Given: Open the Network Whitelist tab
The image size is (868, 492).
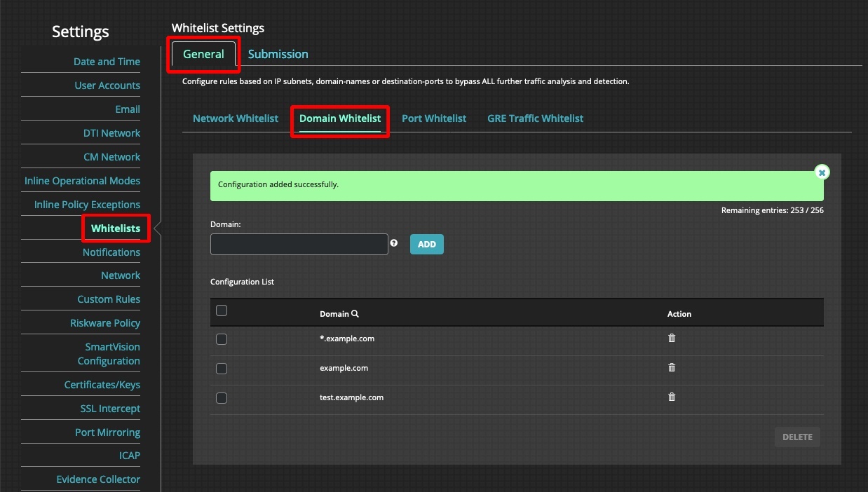Looking at the screenshot, I should [x=235, y=118].
